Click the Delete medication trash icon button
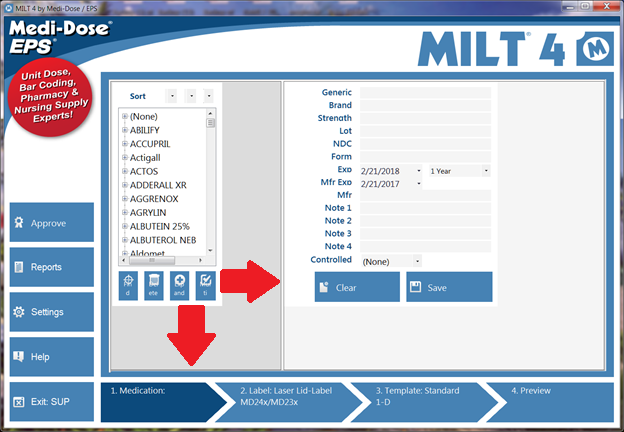624x432 pixels. [x=154, y=286]
